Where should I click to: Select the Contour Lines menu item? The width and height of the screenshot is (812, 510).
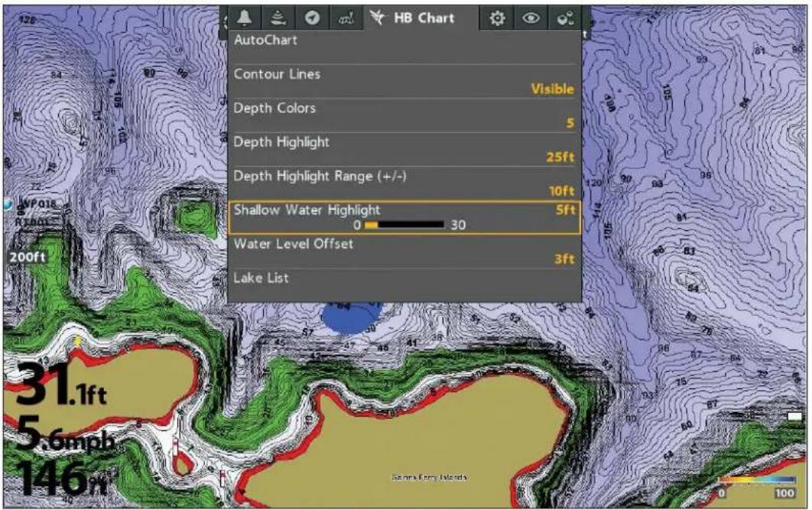coord(404,81)
